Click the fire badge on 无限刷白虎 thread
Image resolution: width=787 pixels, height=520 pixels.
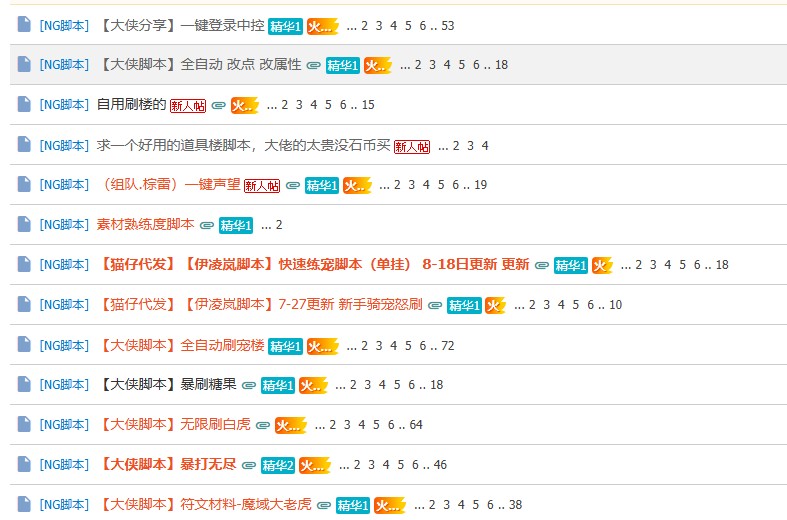click(x=289, y=425)
